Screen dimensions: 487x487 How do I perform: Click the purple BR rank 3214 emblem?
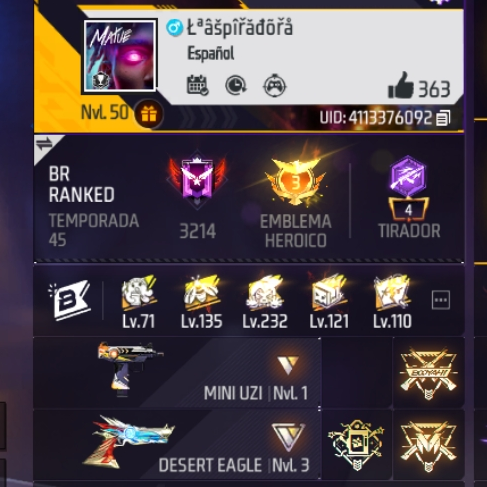(x=197, y=182)
